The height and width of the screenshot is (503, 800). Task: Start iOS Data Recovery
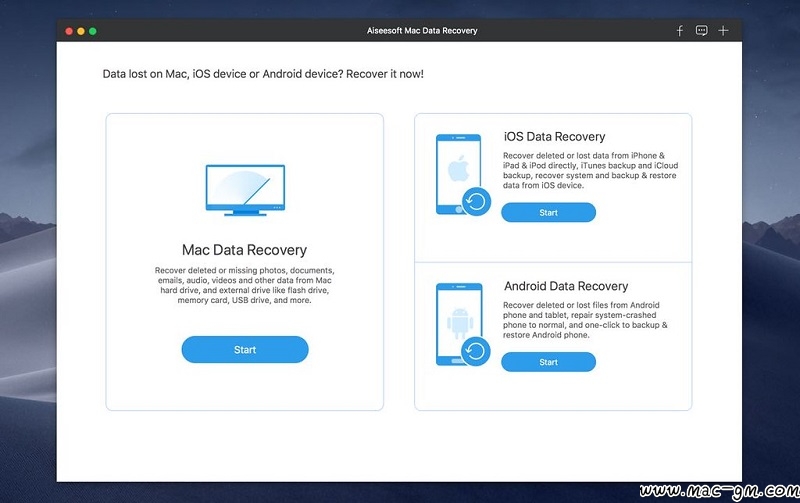pos(548,212)
